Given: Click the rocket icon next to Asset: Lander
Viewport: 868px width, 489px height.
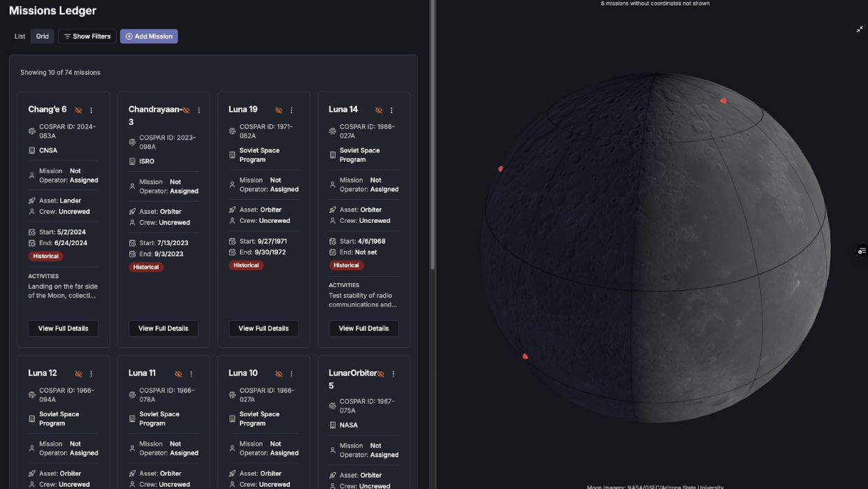Looking at the screenshot, I should pyautogui.click(x=32, y=200).
